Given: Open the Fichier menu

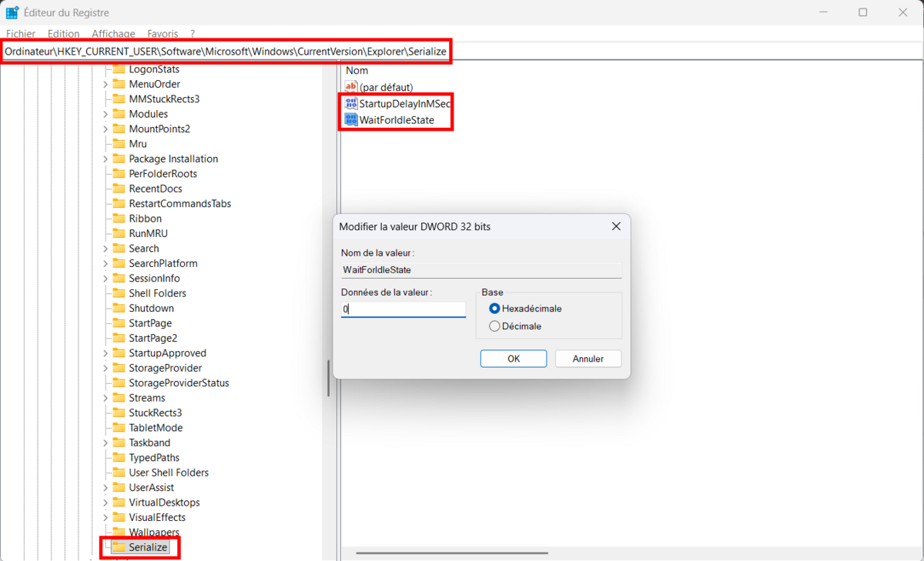Looking at the screenshot, I should (21, 34).
